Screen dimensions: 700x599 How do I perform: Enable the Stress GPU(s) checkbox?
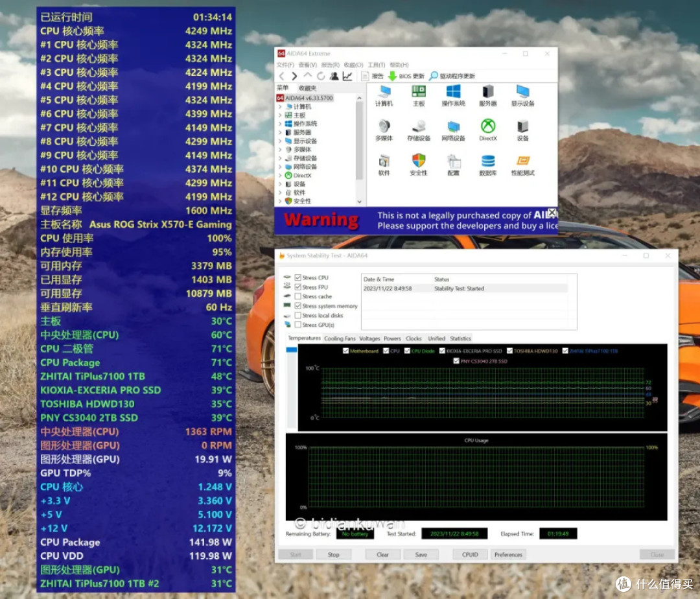coord(297,325)
